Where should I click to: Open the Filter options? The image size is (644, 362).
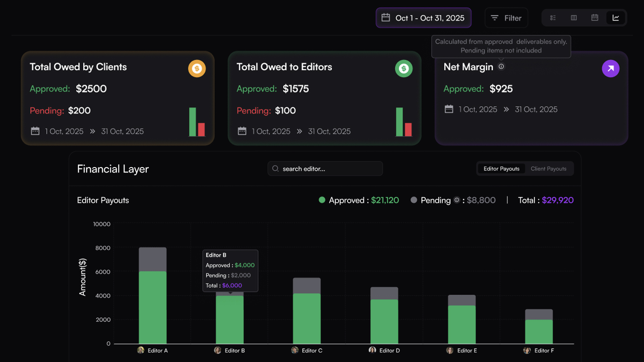[506, 18]
